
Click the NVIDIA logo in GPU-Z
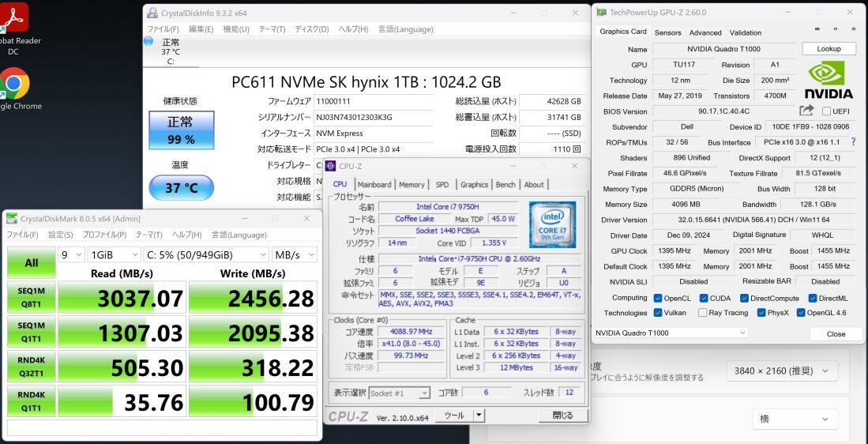pyautogui.click(x=829, y=79)
